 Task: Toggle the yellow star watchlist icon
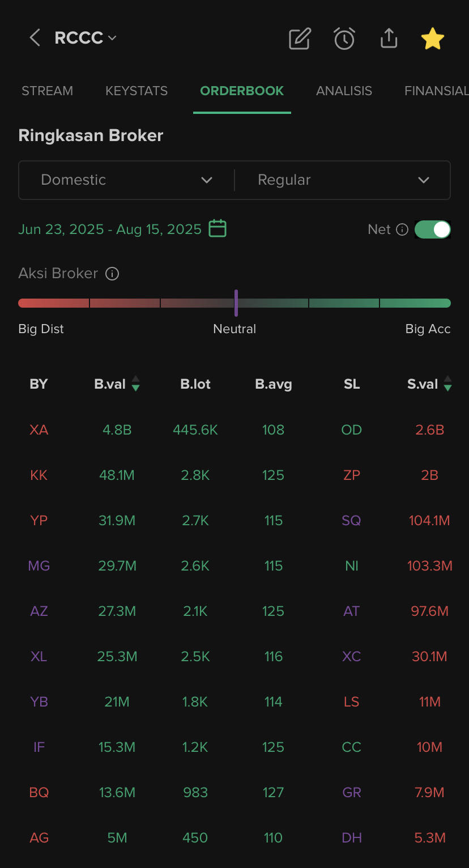tap(433, 39)
